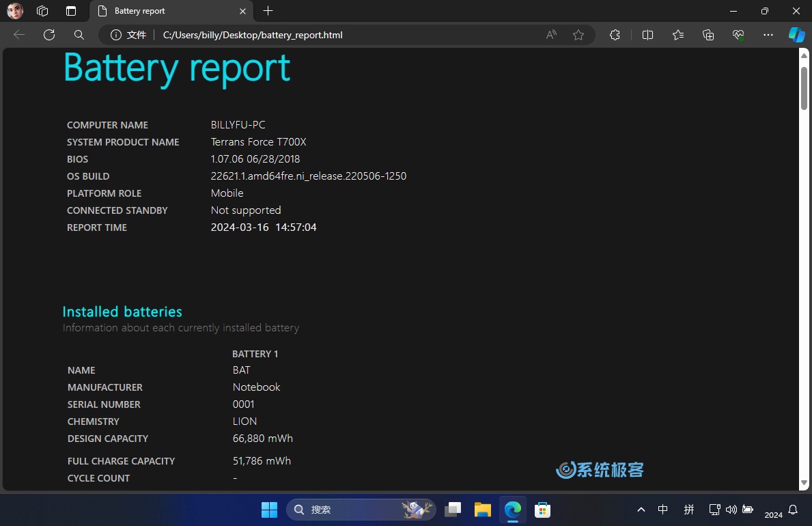Viewport: 812px width, 526px height.
Task: Start Read aloud for this page
Action: pos(551,35)
